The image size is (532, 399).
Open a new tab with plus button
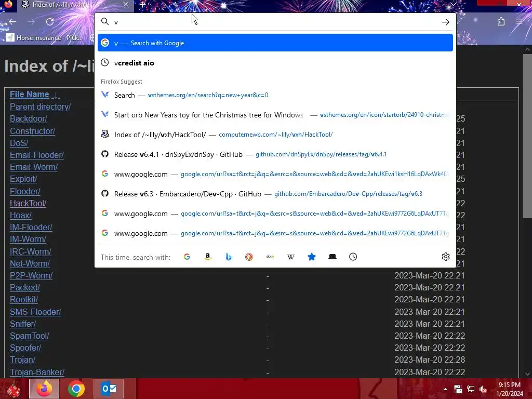coord(142,5)
